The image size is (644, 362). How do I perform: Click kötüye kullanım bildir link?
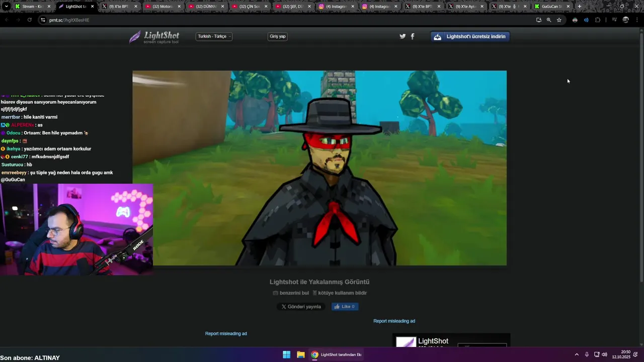340,293
